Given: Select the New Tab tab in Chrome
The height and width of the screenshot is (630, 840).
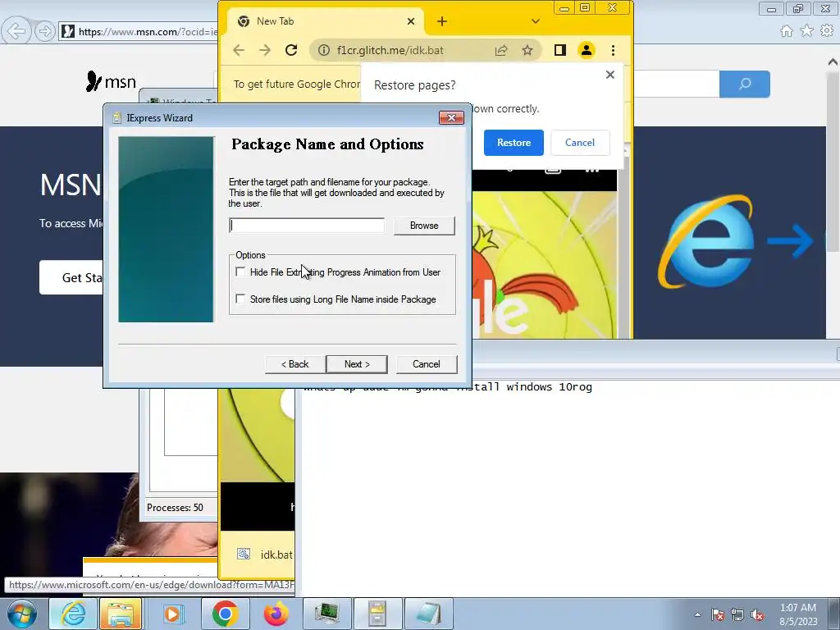Looking at the screenshot, I should pos(326,21).
